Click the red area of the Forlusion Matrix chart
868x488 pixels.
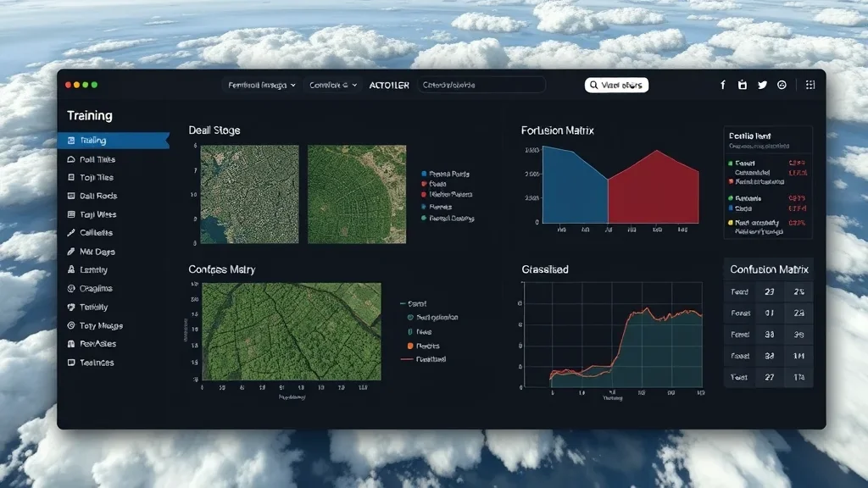point(654,191)
